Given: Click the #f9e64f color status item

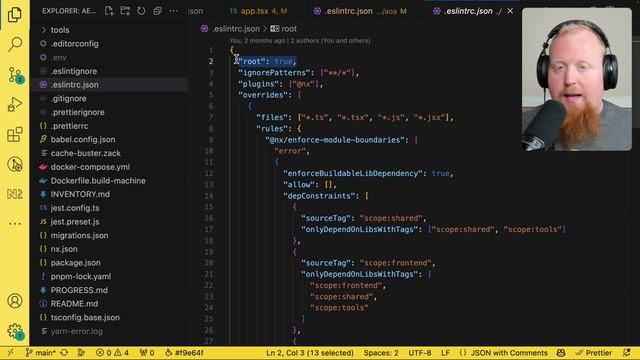Looking at the screenshot, I should click(184, 353).
